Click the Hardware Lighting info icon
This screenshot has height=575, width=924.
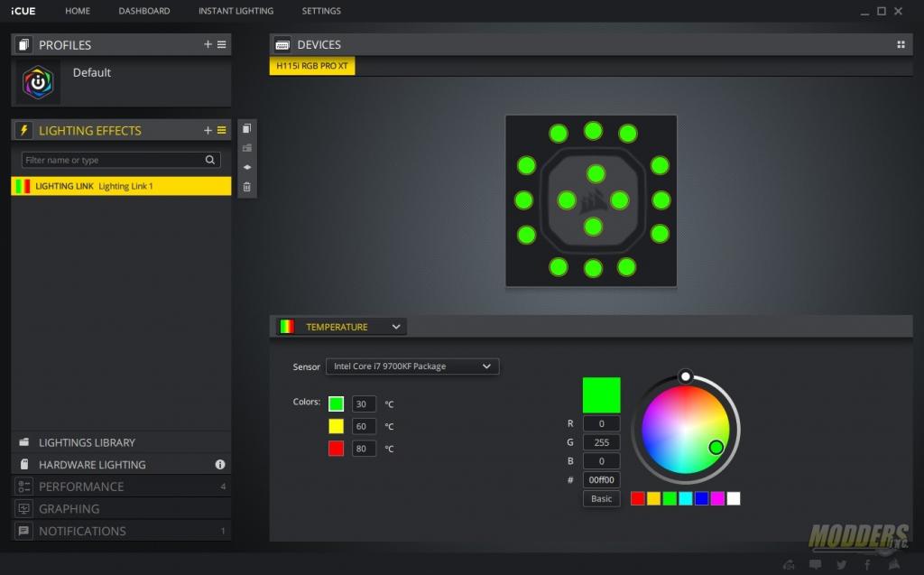[x=220, y=465]
